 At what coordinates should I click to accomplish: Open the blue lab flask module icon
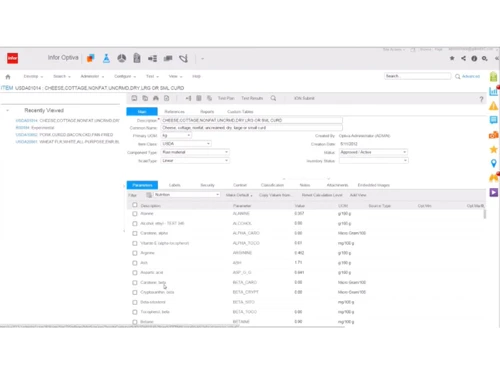tap(106, 58)
